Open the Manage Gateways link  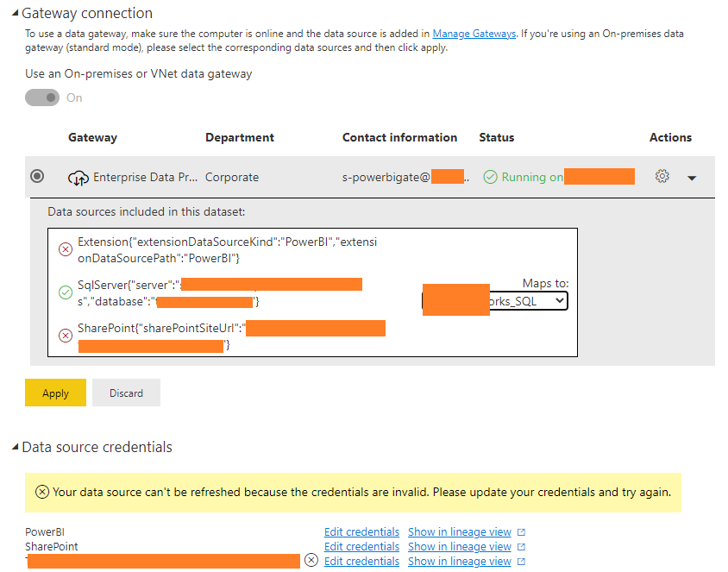474,34
